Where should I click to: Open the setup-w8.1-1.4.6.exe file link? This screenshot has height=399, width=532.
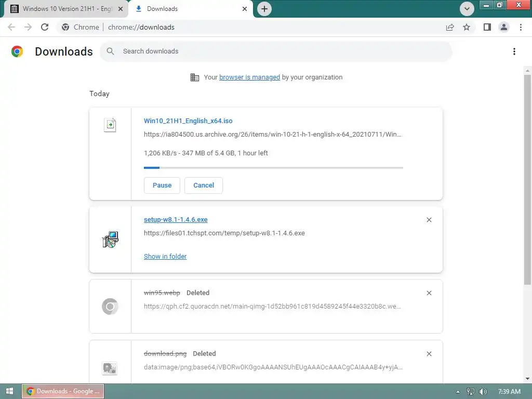(x=176, y=220)
